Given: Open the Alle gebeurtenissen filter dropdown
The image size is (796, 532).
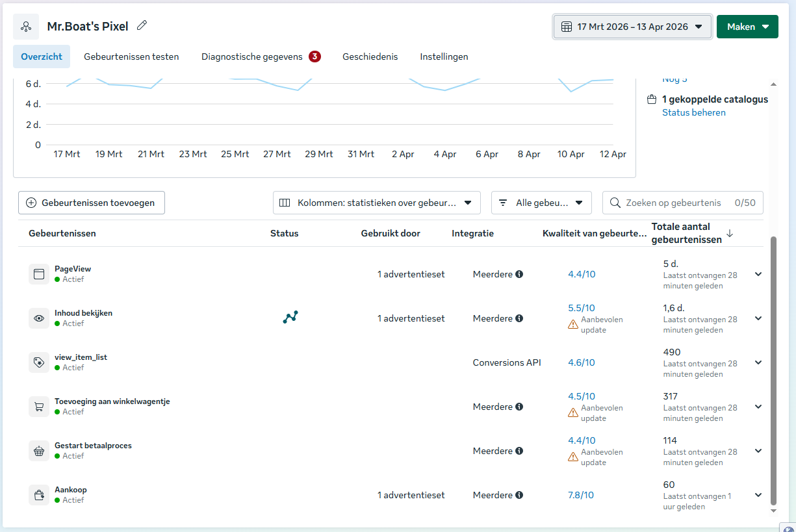Looking at the screenshot, I should pyautogui.click(x=541, y=203).
